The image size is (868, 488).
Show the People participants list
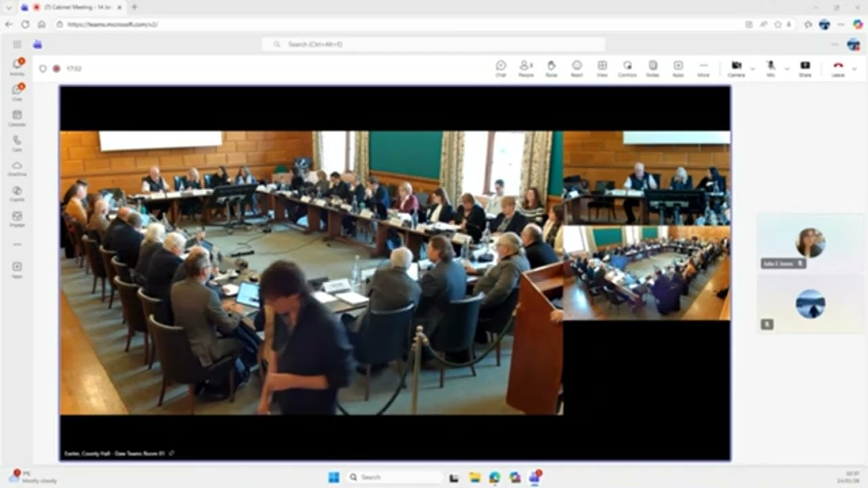tap(526, 68)
